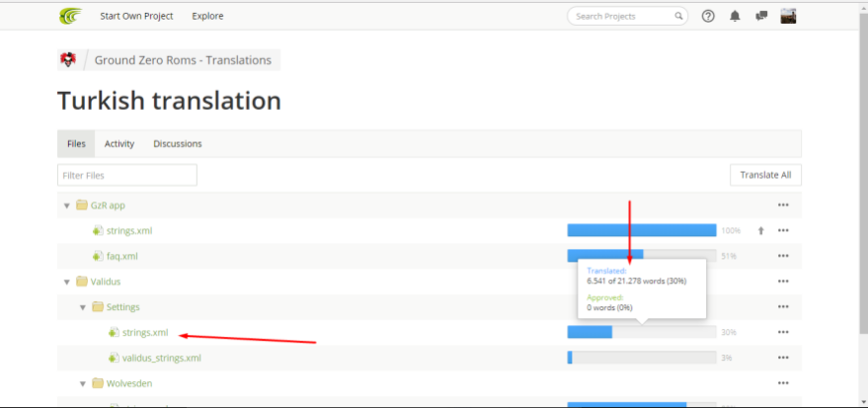The image size is (868, 408).
Task: Open the Validus folder name
Action: pos(106,282)
